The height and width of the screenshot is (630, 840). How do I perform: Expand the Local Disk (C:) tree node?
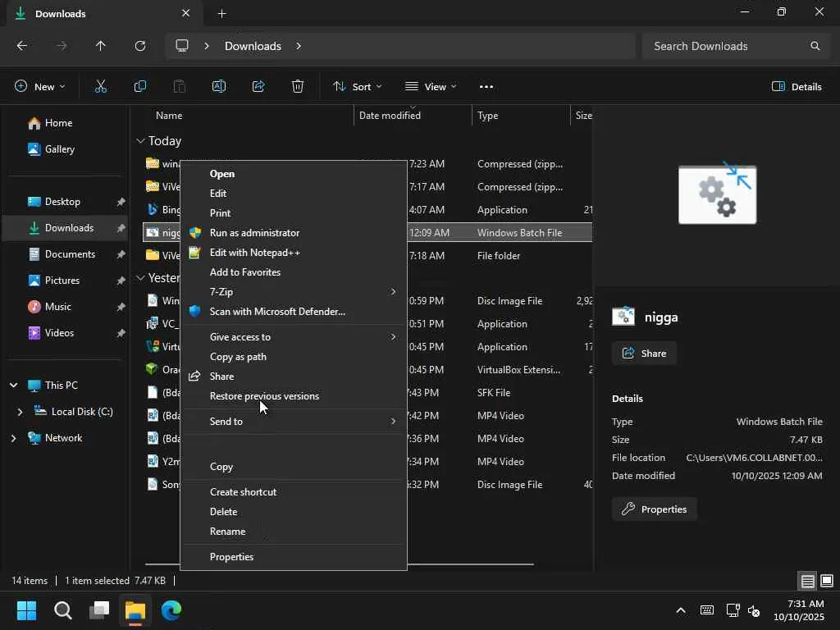[x=21, y=412]
